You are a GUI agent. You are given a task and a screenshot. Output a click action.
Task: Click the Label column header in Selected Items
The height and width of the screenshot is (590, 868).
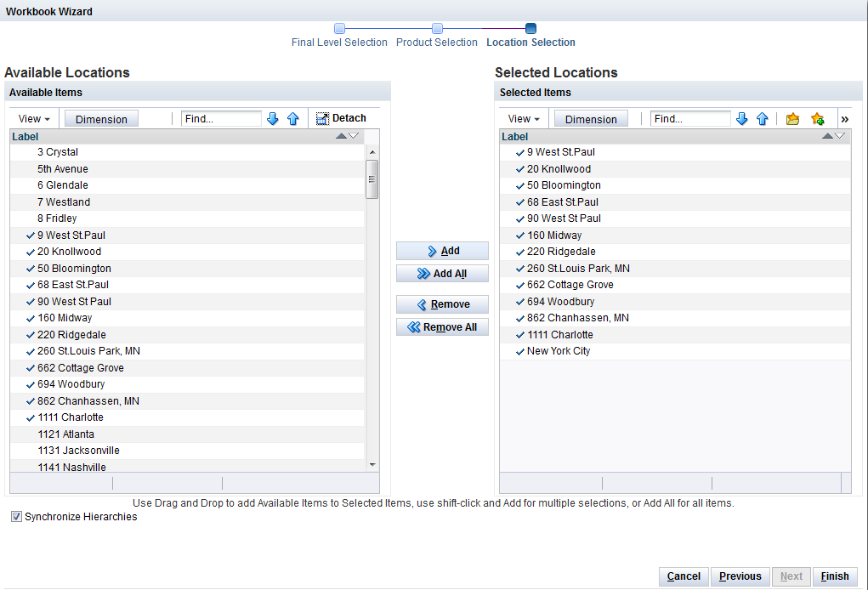[675, 137]
